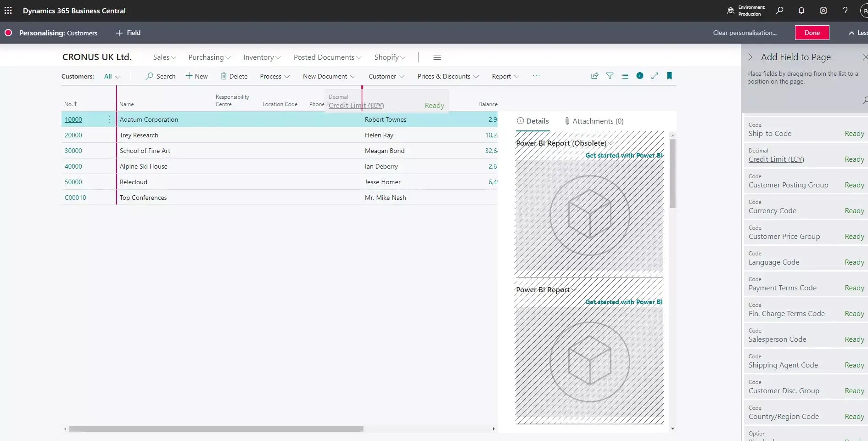This screenshot has height=441, width=868.
Task: Click the list view layout icon
Action: 625,76
